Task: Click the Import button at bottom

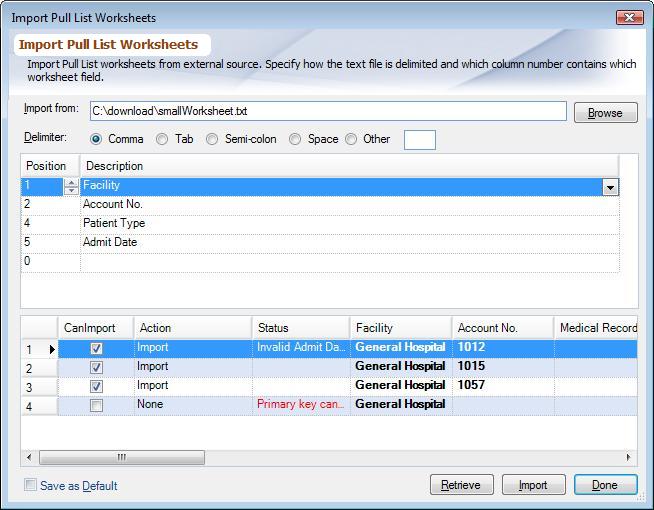Action: point(533,485)
